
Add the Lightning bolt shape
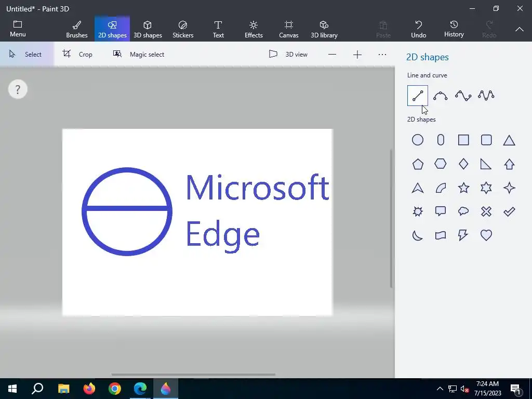tap(463, 235)
